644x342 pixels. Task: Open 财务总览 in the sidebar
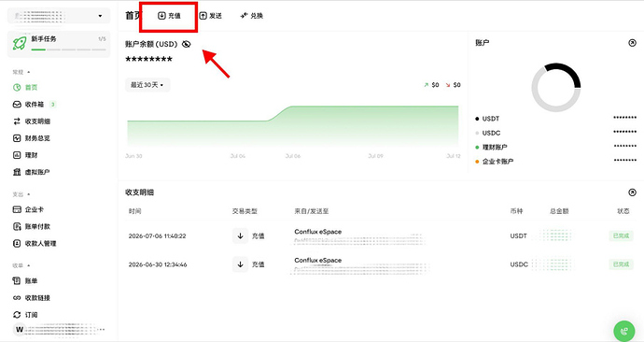click(32, 138)
